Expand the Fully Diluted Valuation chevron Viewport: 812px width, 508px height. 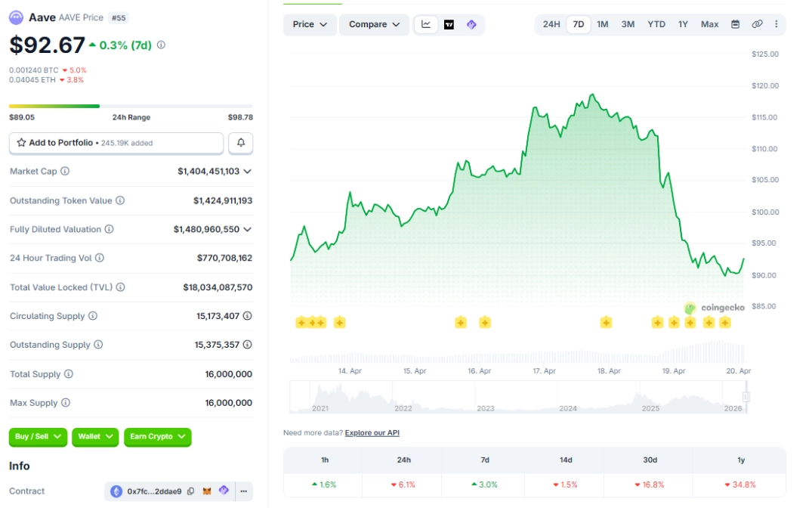pos(247,230)
